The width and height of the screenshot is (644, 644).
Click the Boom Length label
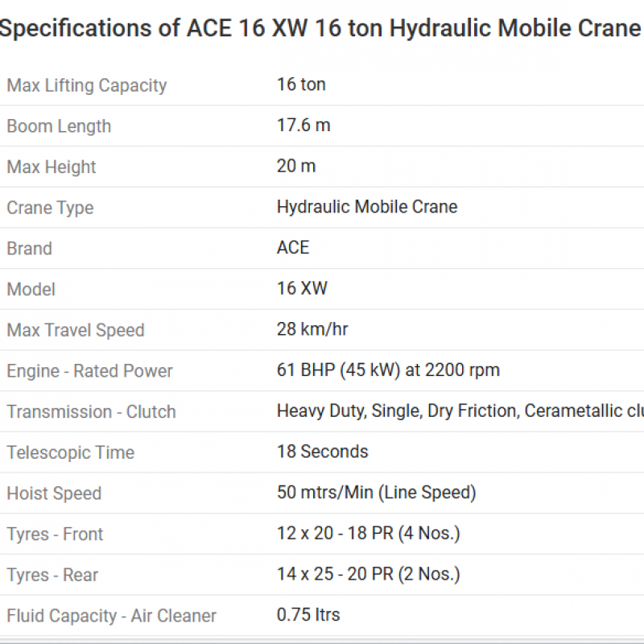[x=59, y=126]
